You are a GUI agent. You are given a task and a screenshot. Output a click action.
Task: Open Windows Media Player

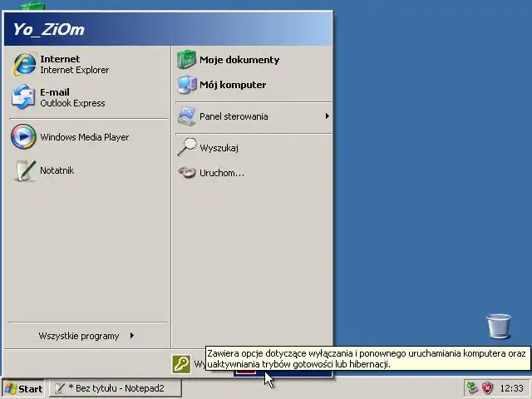(88, 137)
